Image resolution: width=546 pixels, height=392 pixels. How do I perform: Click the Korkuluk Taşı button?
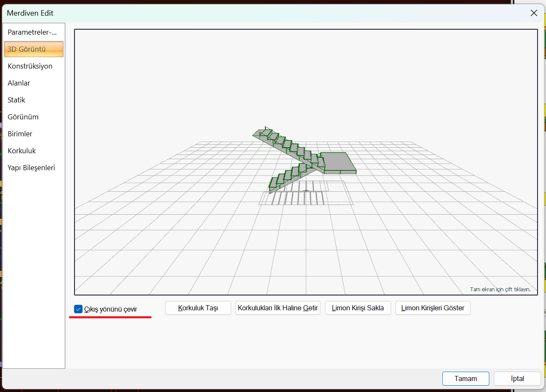pyautogui.click(x=198, y=308)
